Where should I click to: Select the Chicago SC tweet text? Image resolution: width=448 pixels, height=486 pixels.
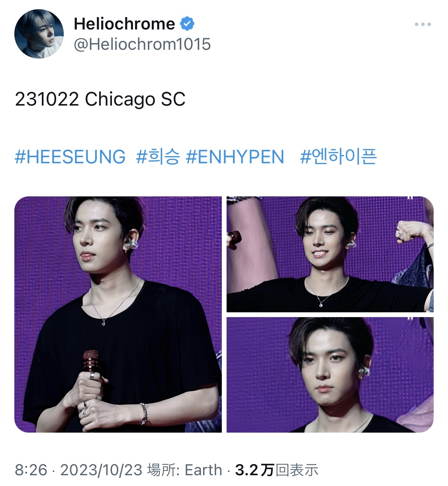[135, 99]
